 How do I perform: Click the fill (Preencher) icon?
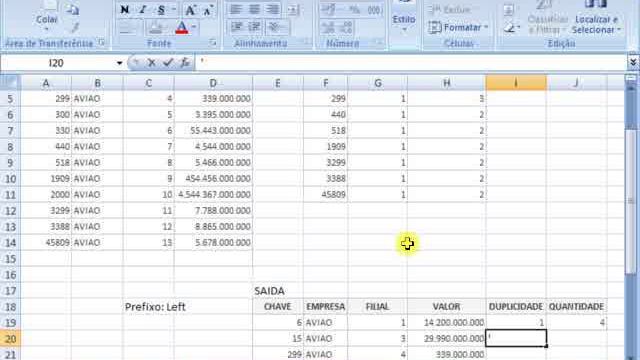pyautogui.click(x=509, y=9)
